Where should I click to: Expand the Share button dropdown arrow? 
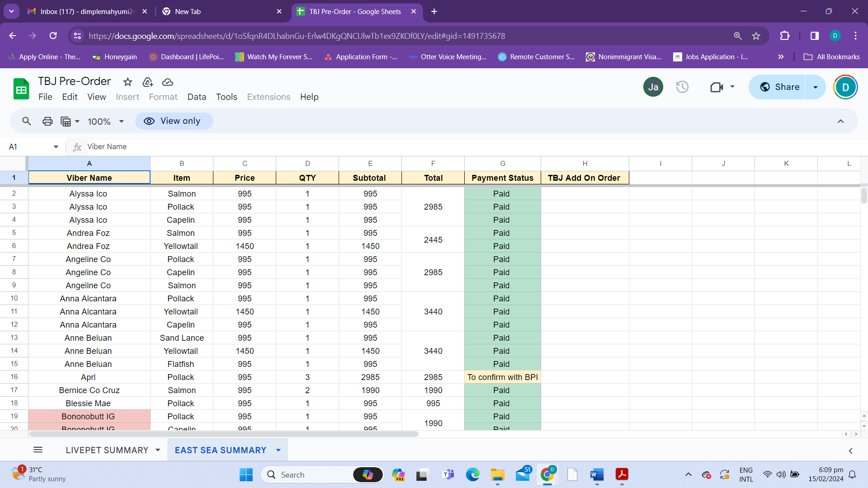816,87
